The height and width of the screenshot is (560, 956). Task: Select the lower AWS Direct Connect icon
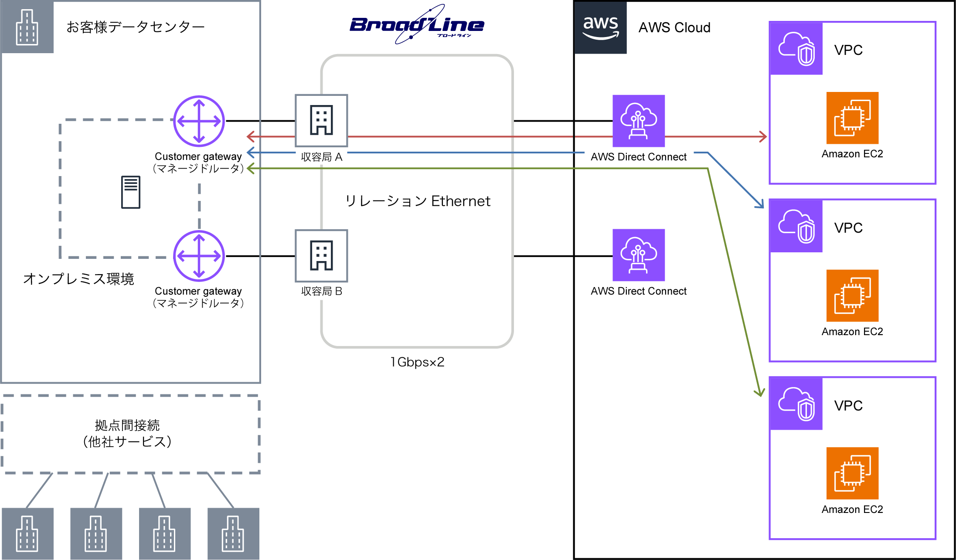[x=639, y=255]
